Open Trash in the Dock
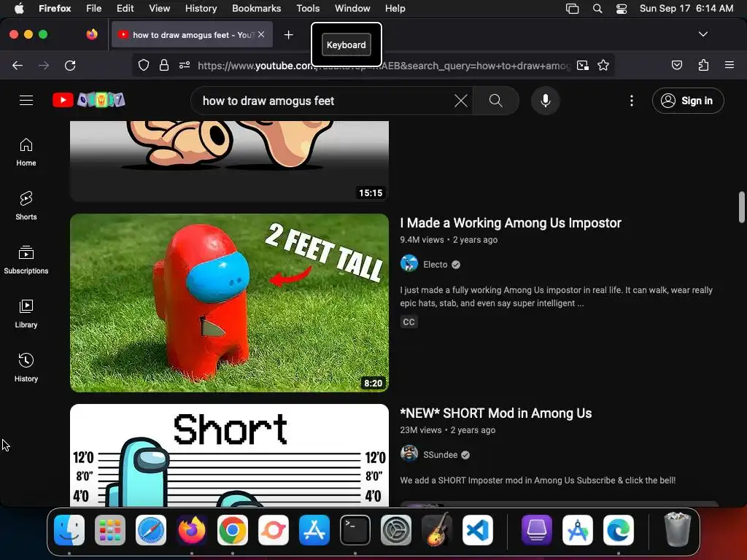The image size is (747, 560). click(x=677, y=529)
